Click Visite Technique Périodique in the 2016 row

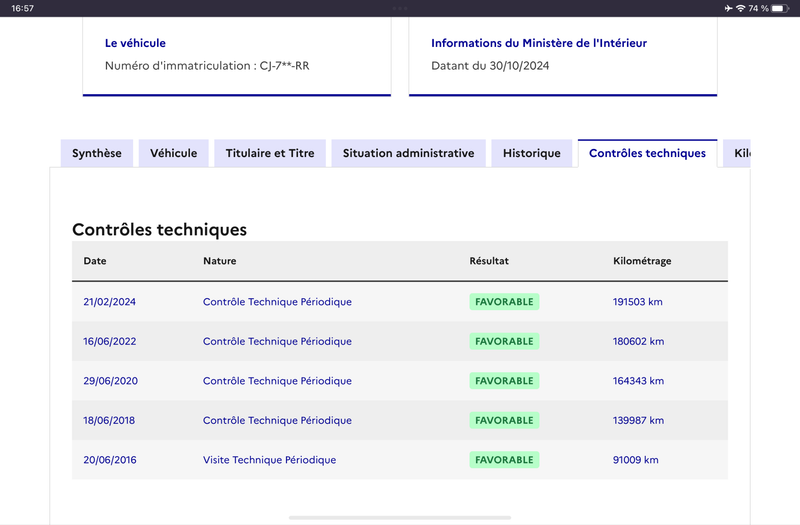(269, 460)
